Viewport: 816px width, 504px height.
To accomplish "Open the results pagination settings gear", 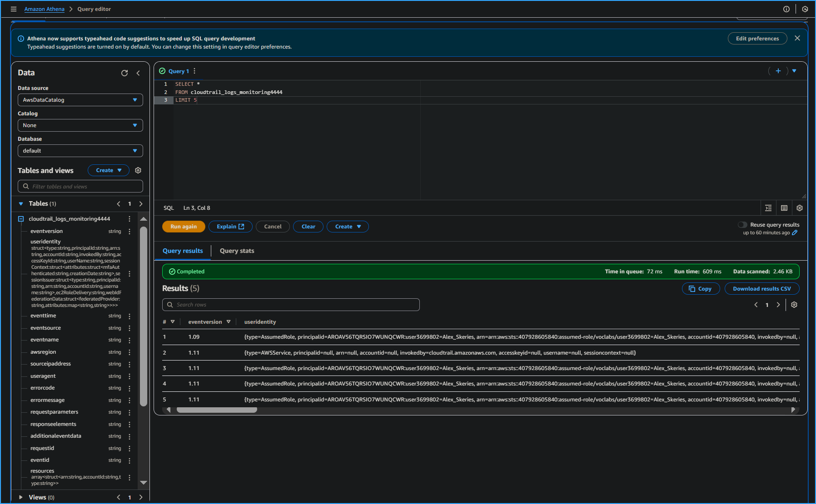I will (794, 305).
